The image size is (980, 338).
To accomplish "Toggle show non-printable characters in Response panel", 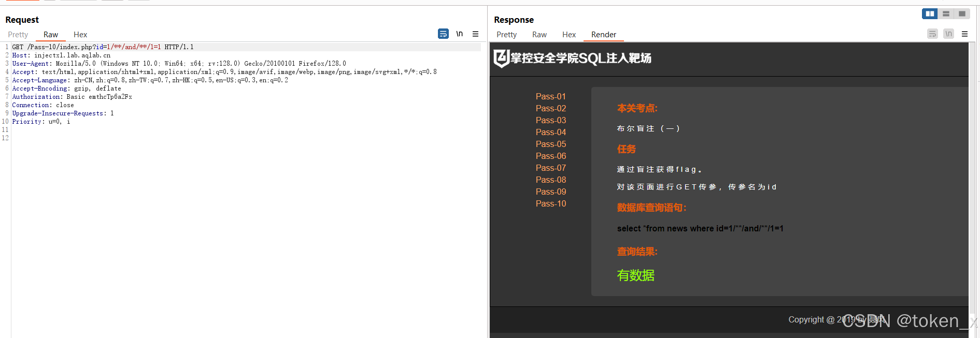I will tap(948, 34).
